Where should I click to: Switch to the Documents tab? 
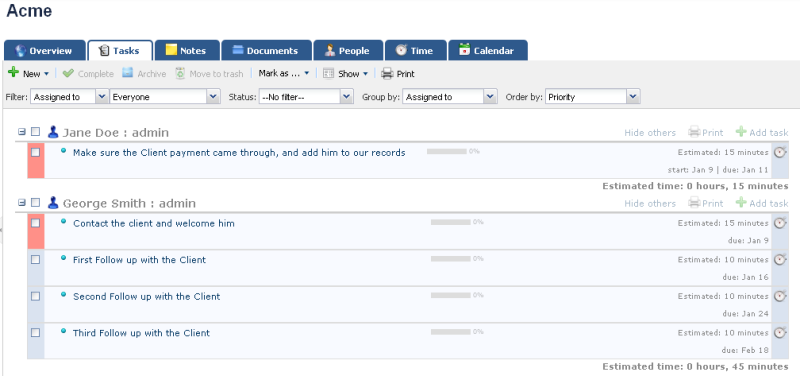[x=266, y=51]
